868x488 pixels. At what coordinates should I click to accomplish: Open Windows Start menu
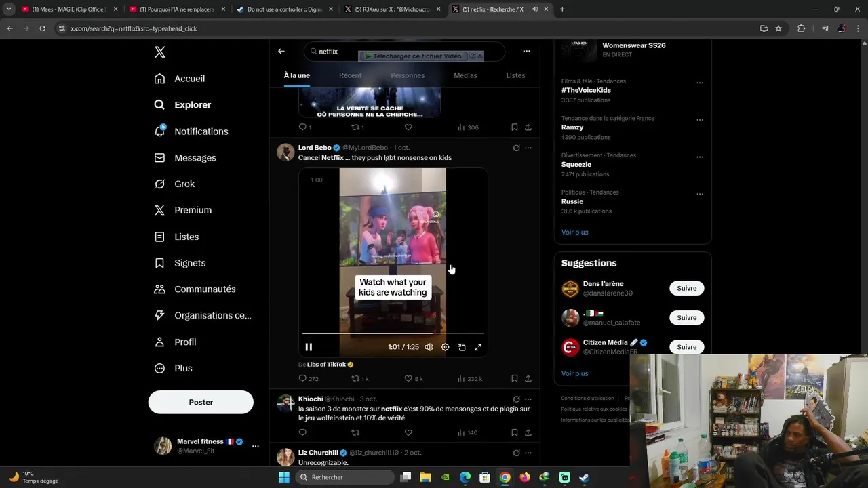pos(284,477)
